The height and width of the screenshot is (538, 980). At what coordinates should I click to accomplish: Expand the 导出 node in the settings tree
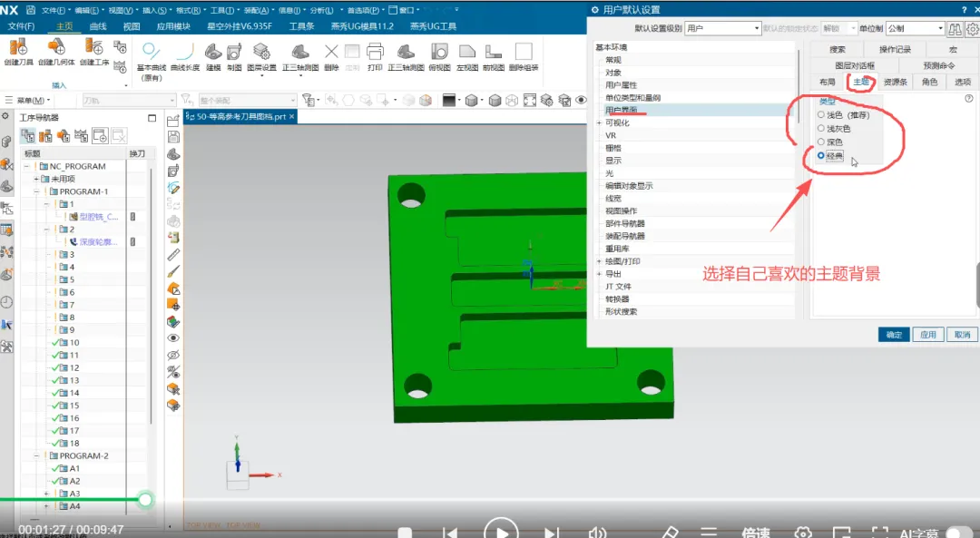(x=599, y=274)
